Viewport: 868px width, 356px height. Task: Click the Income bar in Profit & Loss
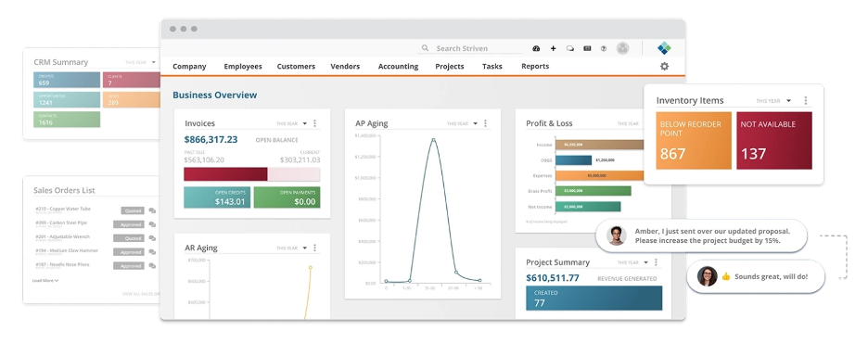click(x=599, y=145)
